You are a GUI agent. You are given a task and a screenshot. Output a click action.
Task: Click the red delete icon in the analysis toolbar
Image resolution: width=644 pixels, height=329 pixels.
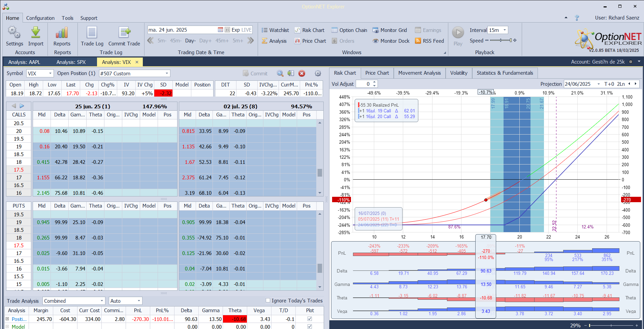point(302,73)
